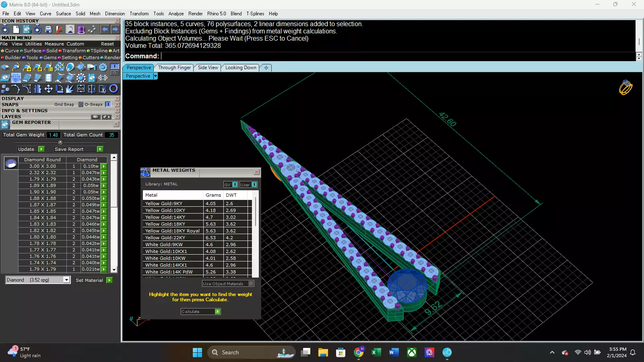Viewport: 644px width, 362px height.
Task: Click the gem list scrollbar down arrow
Action: tap(114, 270)
